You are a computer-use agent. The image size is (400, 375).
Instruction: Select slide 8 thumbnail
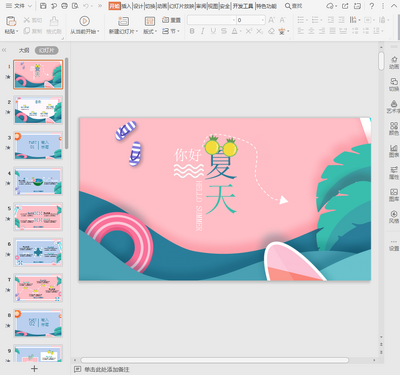click(x=38, y=323)
